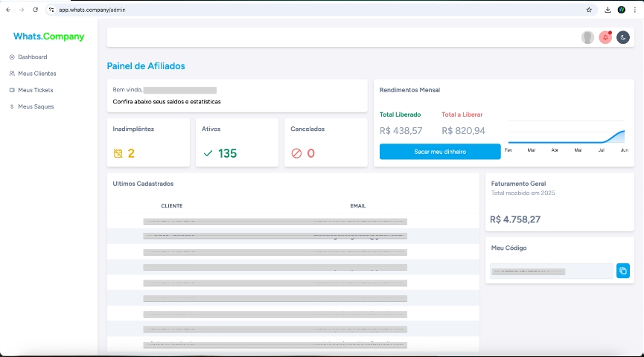This screenshot has width=644, height=357.
Task: Click the EMAIL column header
Action: (357, 206)
